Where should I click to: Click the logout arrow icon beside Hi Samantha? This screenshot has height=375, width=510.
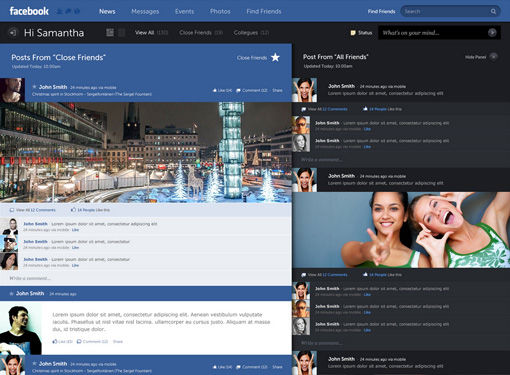pyautogui.click(x=12, y=33)
